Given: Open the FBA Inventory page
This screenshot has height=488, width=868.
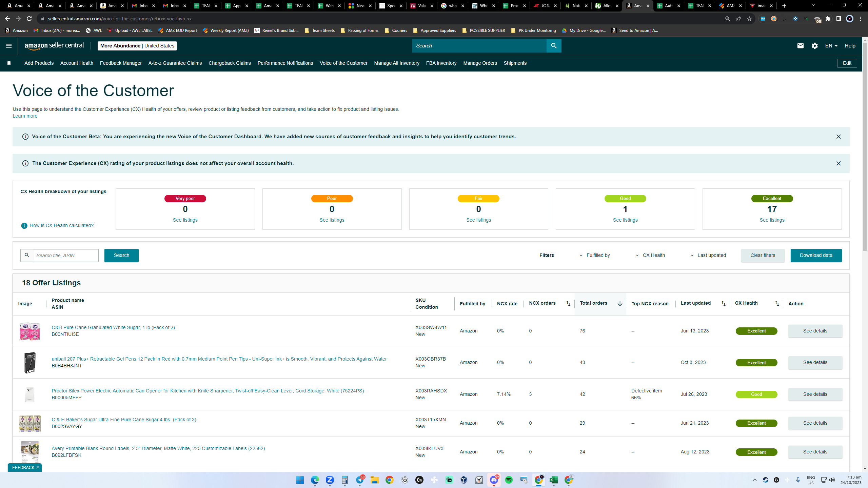Looking at the screenshot, I should 441,63.
